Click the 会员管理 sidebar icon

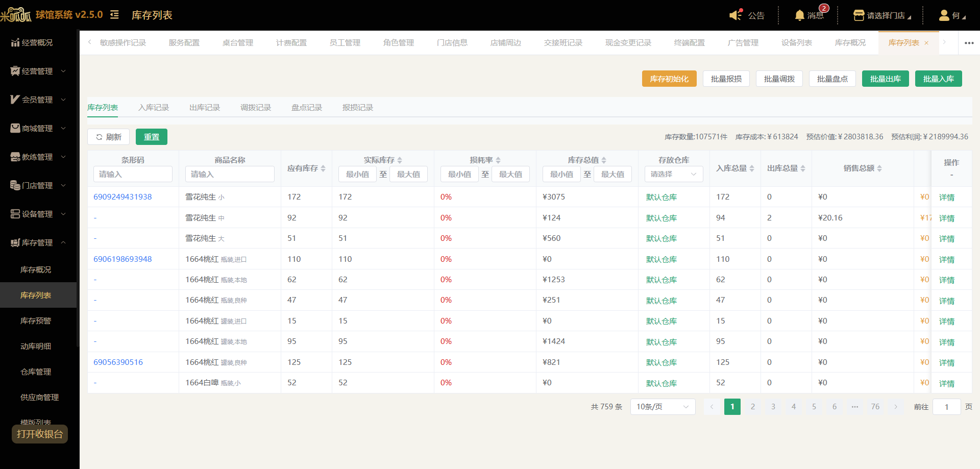[15, 100]
